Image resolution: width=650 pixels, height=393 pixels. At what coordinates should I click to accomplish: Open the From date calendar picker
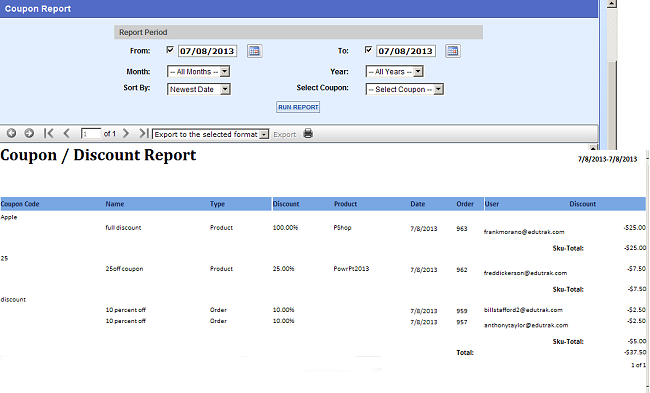click(x=255, y=51)
